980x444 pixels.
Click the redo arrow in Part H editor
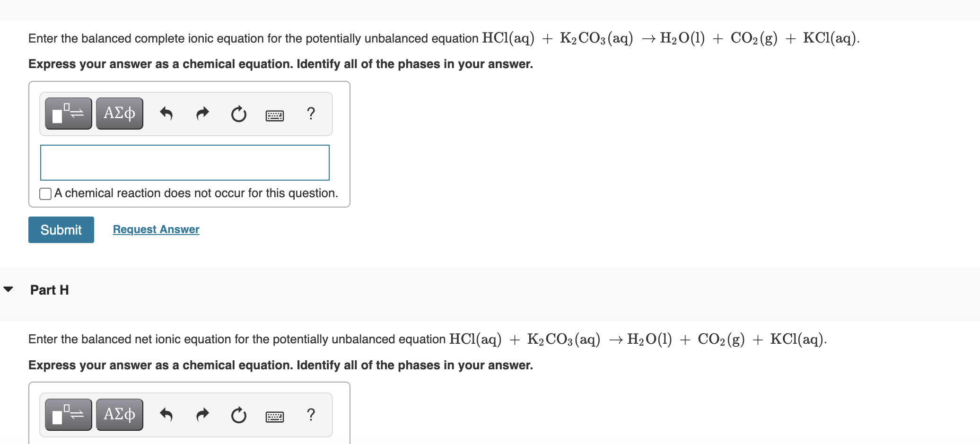pos(202,415)
